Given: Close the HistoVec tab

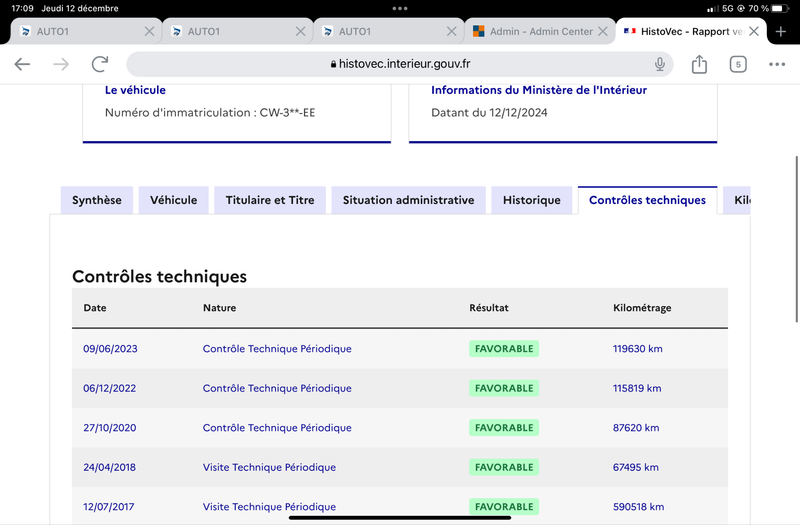Looking at the screenshot, I should tap(754, 32).
